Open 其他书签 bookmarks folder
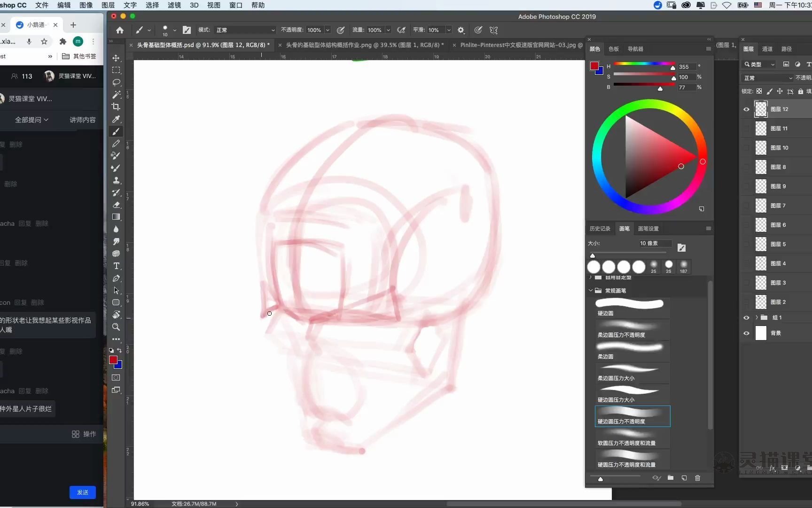This screenshot has height=508, width=812. point(79,56)
